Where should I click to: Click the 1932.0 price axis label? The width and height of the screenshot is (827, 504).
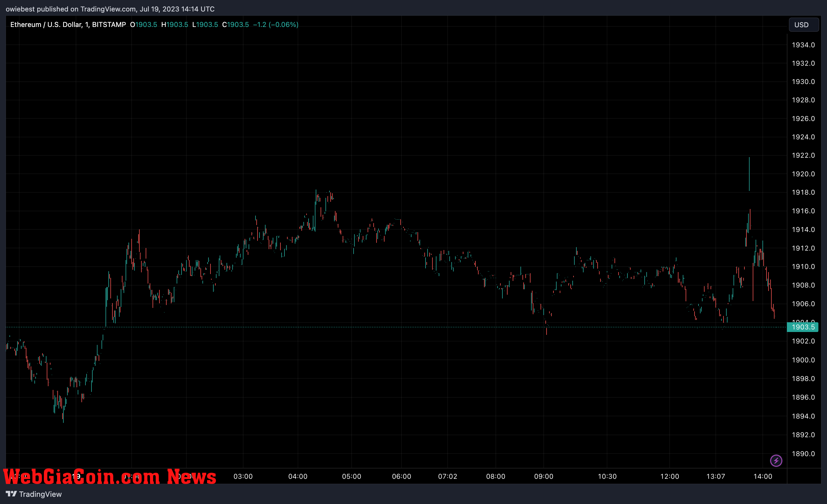pyautogui.click(x=803, y=63)
